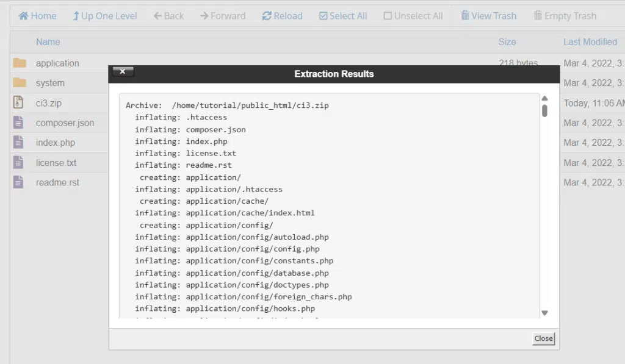The width and height of the screenshot is (625, 364).
Task: Sort by Last Modified column
Action: pyautogui.click(x=590, y=42)
